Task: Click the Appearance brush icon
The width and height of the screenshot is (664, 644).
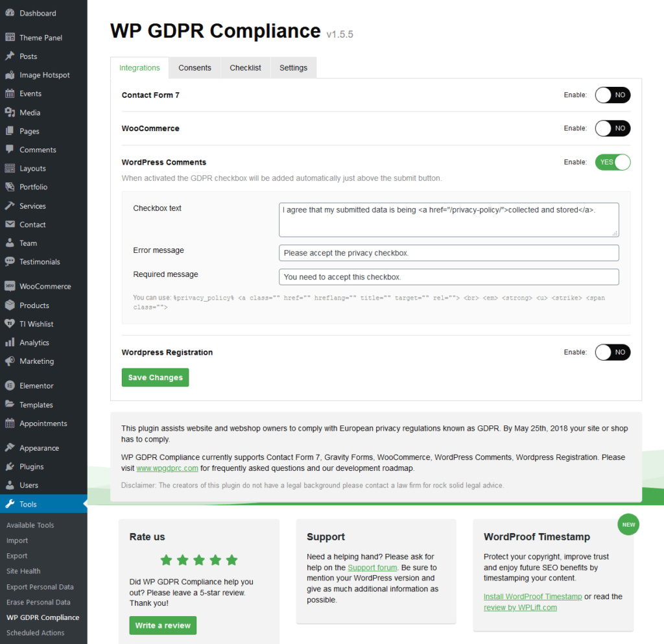Action: [10, 447]
